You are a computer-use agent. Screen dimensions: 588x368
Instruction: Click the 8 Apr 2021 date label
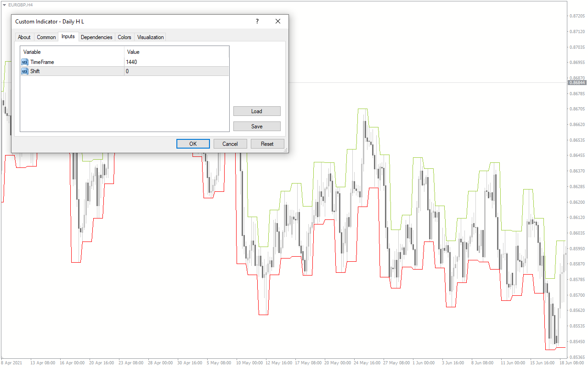pos(11,363)
